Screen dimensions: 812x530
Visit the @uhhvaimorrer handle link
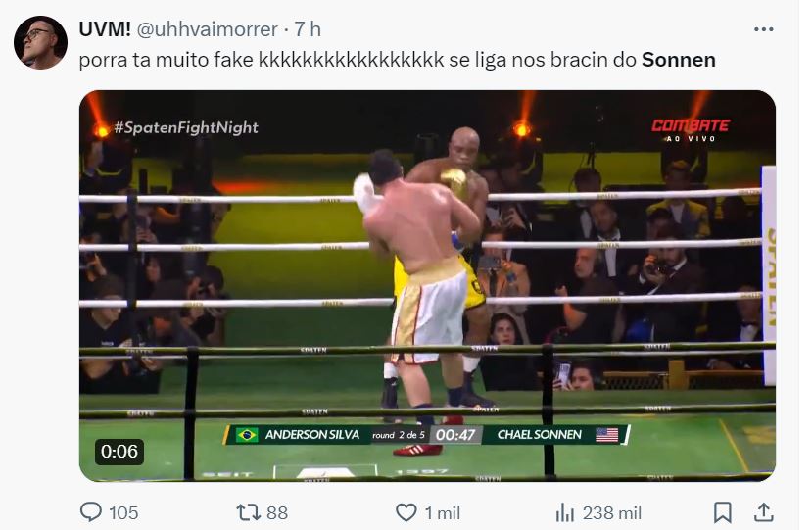point(207,29)
